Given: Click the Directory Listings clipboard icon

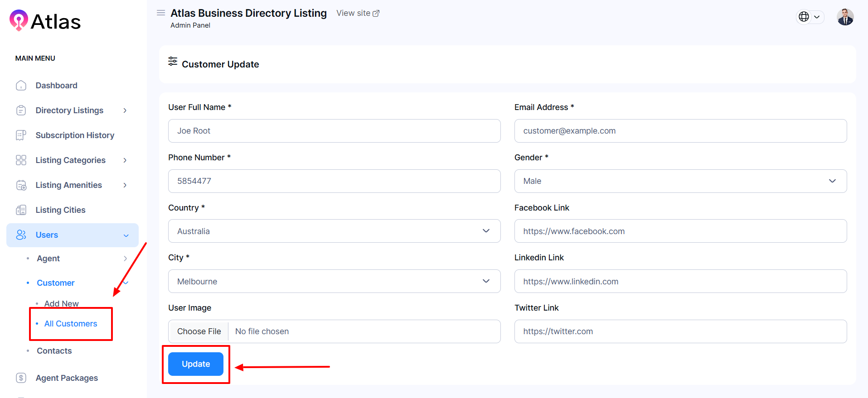Looking at the screenshot, I should (21, 110).
